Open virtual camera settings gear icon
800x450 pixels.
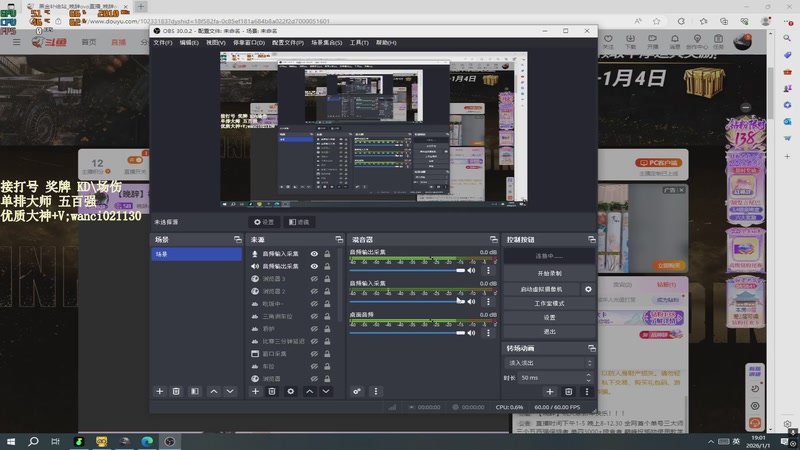pos(588,289)
